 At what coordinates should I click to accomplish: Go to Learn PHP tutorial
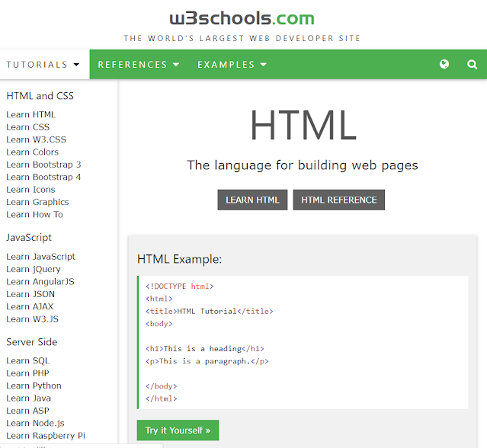27,373
